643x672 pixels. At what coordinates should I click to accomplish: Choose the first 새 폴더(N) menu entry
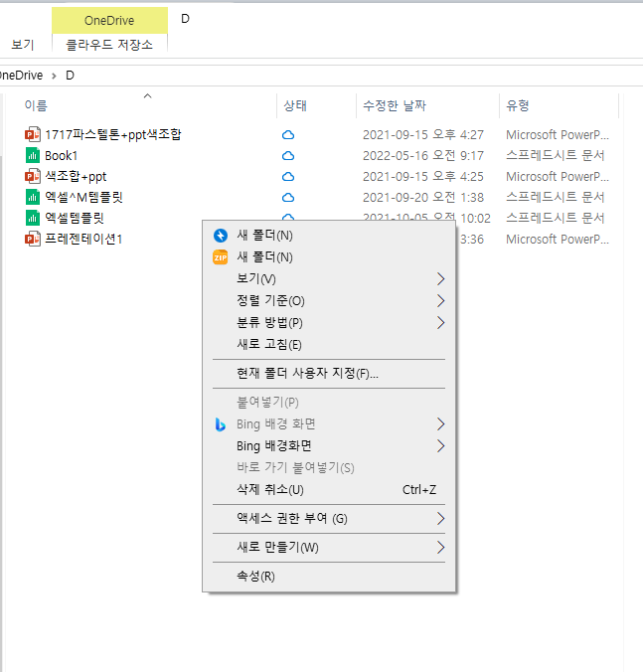click(x=329, y=236)
